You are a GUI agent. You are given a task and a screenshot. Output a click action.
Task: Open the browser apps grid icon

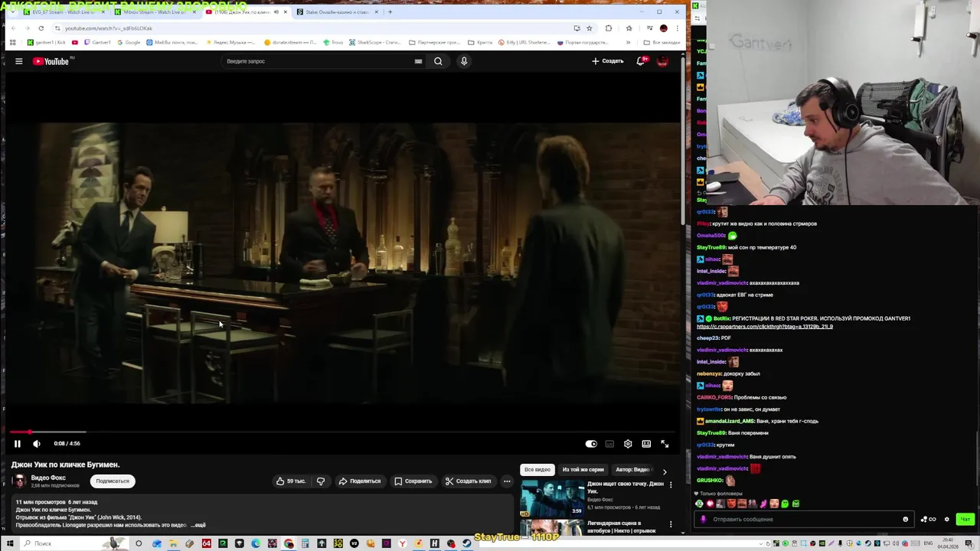[x=13, y=43]
